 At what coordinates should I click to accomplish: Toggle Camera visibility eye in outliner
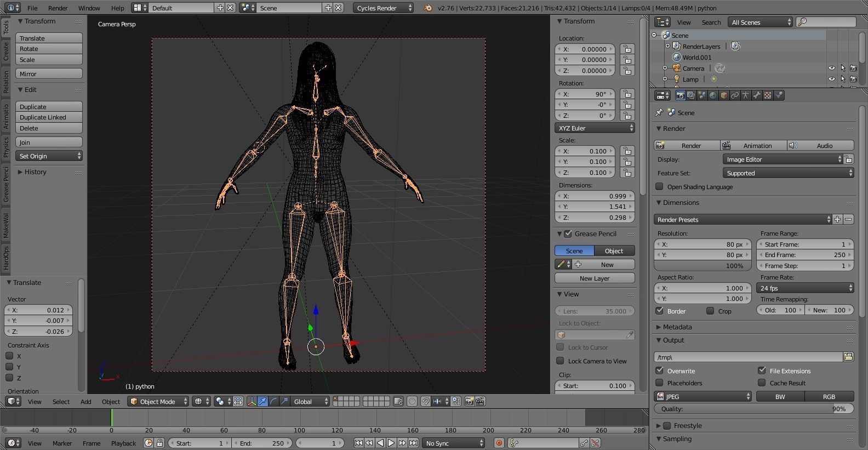point(831,69)
